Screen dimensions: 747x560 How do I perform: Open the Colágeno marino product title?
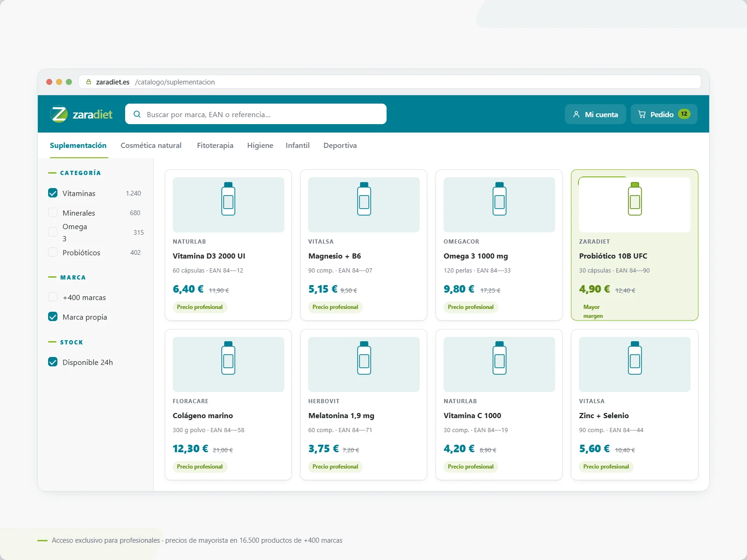(x=203, y=416)
